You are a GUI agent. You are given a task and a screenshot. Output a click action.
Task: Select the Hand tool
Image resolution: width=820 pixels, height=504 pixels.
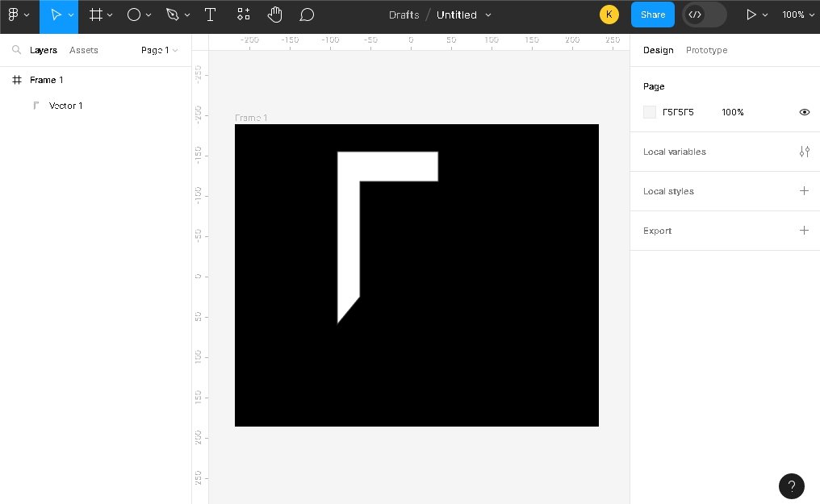tap(274, 15)
